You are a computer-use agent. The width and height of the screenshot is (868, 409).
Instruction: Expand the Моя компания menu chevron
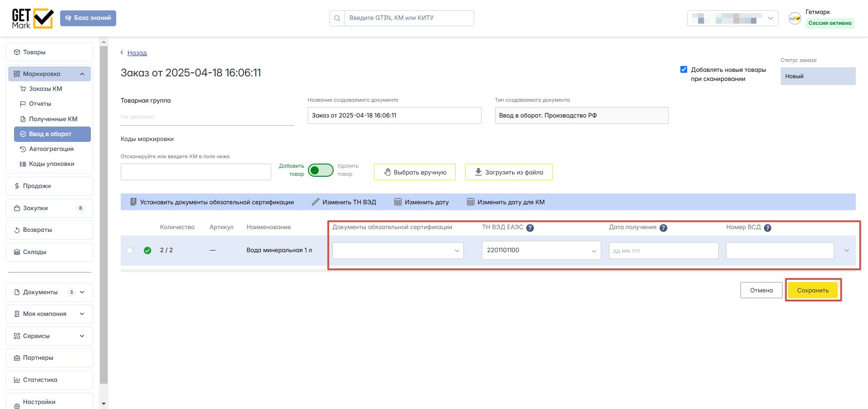click(82, 314)
